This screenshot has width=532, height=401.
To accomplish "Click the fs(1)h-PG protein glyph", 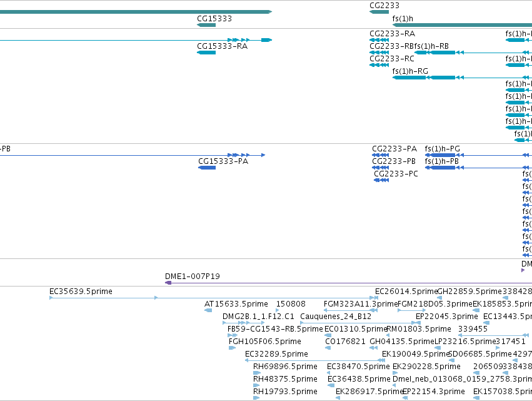I will pyautogui.click(x=478, y=155).
